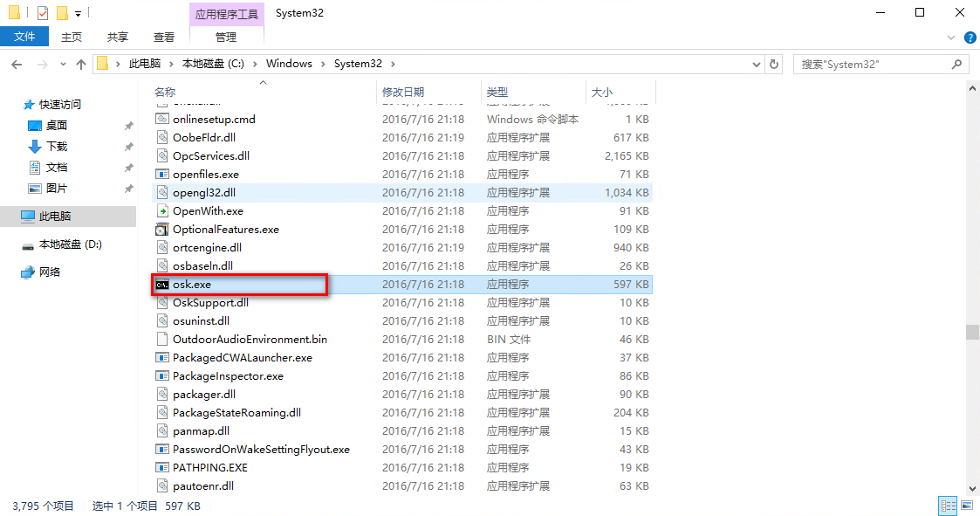
Task: Click the vertical scrollbar thumb
Action: (x=972, y=332)
